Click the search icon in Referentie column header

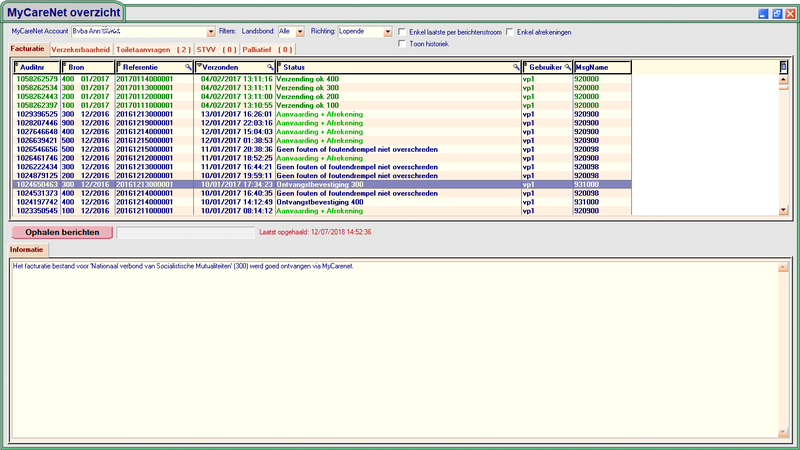[188, 67]
